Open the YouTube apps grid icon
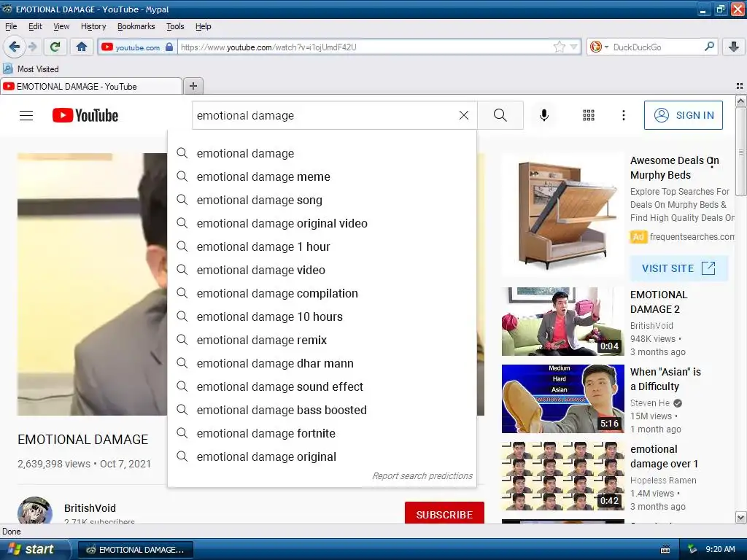The width and height of the screenshot is (747, 560). point(589,115)
